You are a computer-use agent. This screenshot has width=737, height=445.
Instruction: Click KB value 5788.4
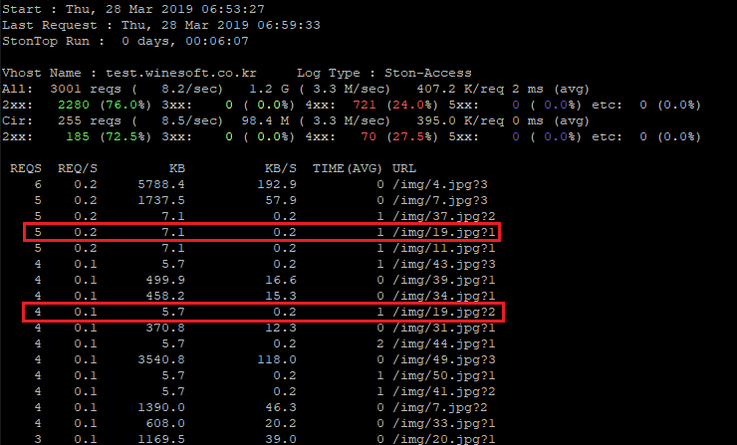161,185
